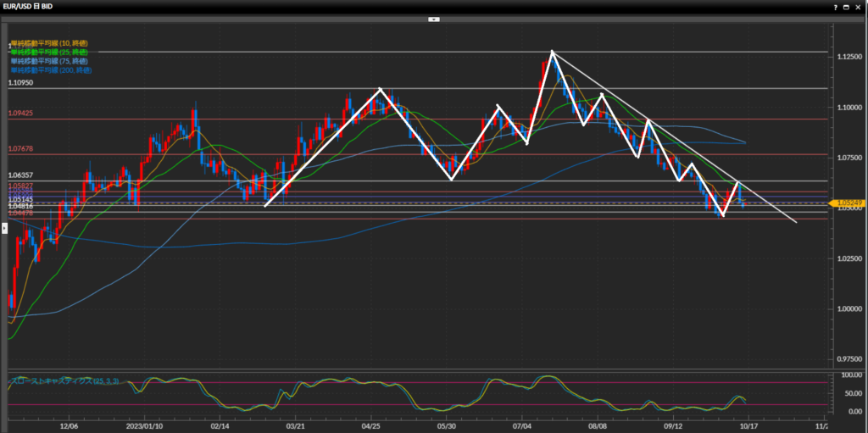Maximize the EUR/USD chart window
The height and width of the screenshot is (433, 868).
[849, 6]
